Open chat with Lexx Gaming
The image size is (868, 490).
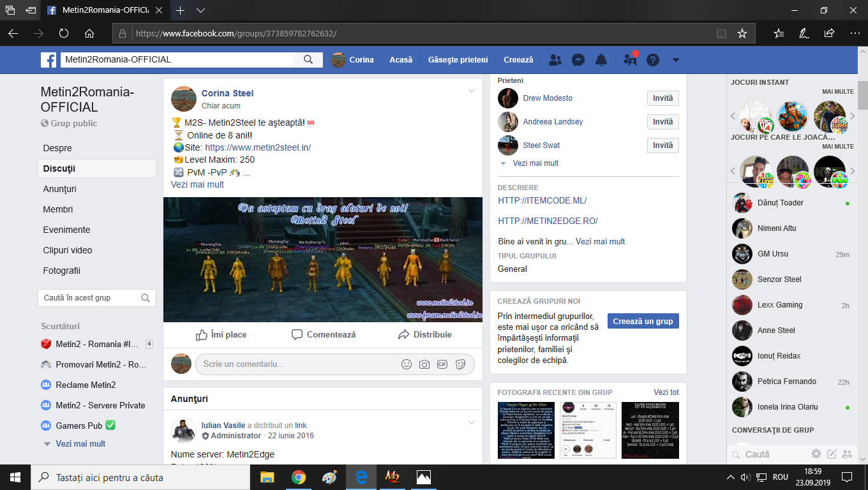tap(791, 305)
